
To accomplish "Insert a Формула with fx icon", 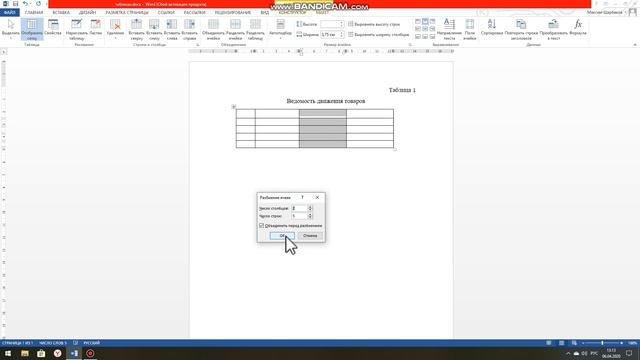I will pos(578,28).
